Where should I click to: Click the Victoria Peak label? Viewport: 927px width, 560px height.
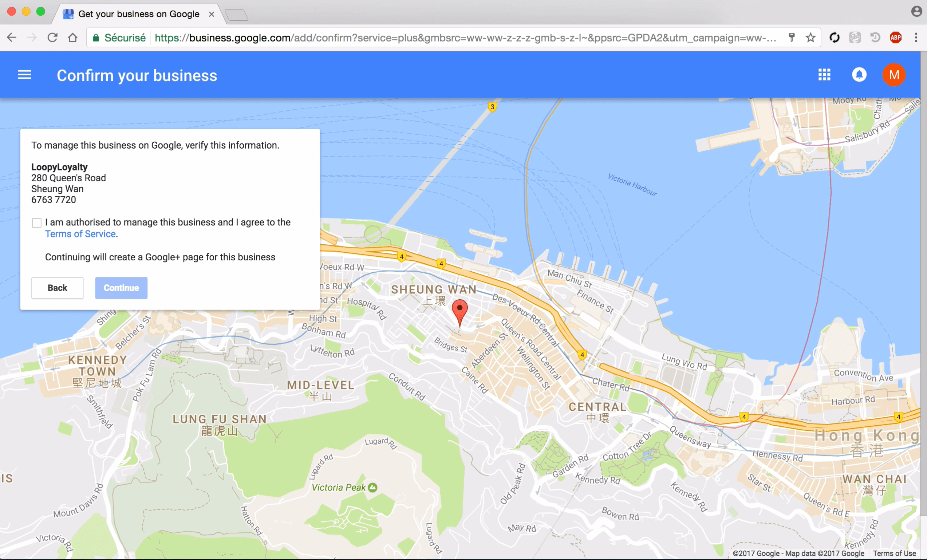coord(339,488)
